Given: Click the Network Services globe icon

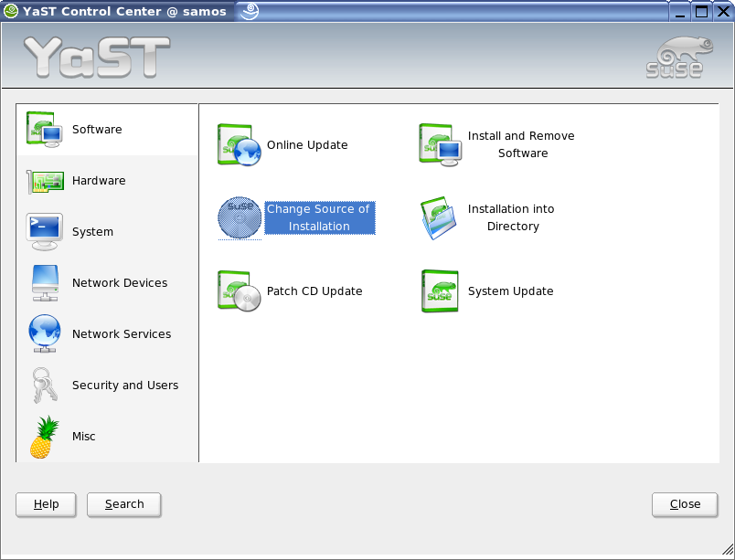Looking at the screenshot, I should 45,333.
